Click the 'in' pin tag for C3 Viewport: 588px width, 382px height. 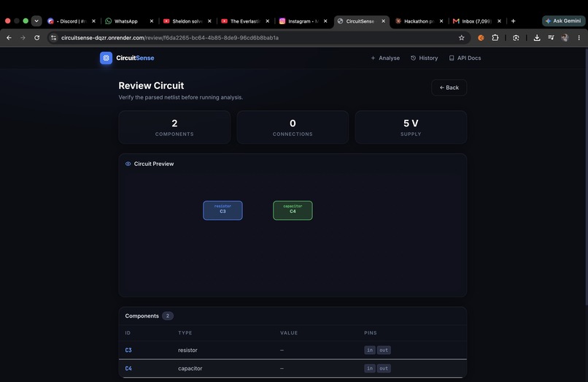click(x=370, y=350)
